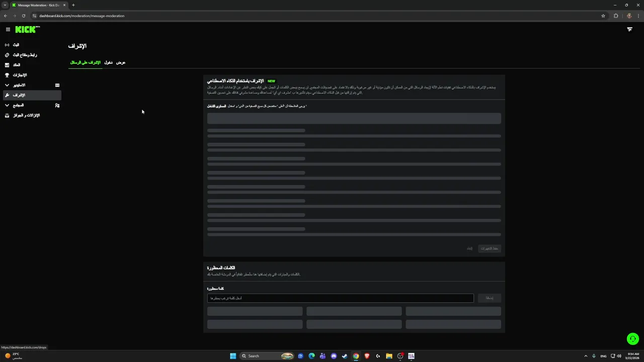This screenshot has height=362, width=644.
Task: Open the البث stream sidebar item
Action: [x=32, y=45]
